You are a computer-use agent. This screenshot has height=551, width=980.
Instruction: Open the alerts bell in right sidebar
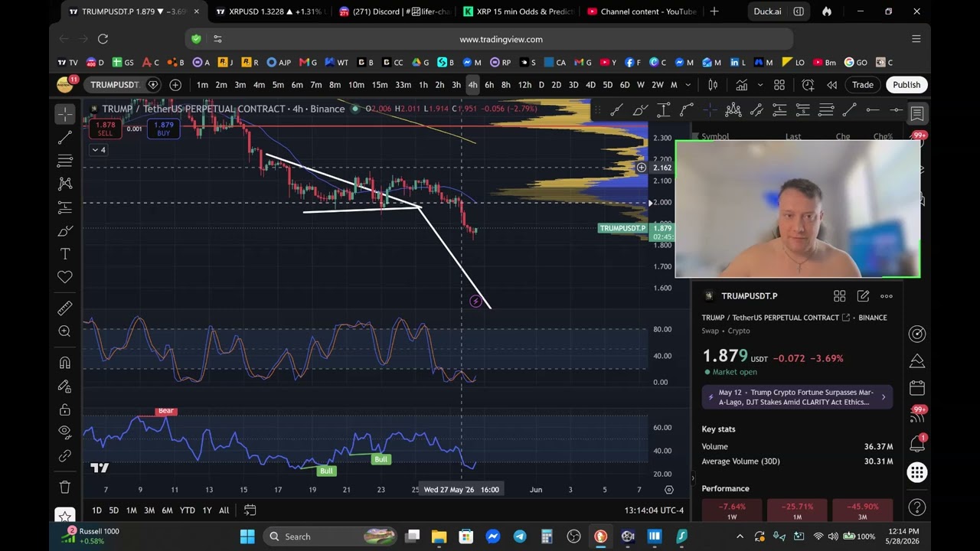(916, 444)
